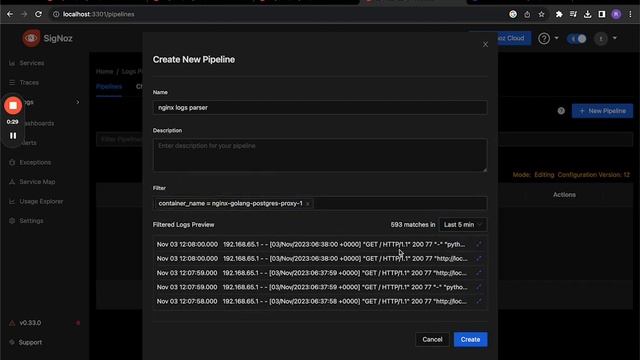Open the Chrome three-dot menu

click(630, 14)
